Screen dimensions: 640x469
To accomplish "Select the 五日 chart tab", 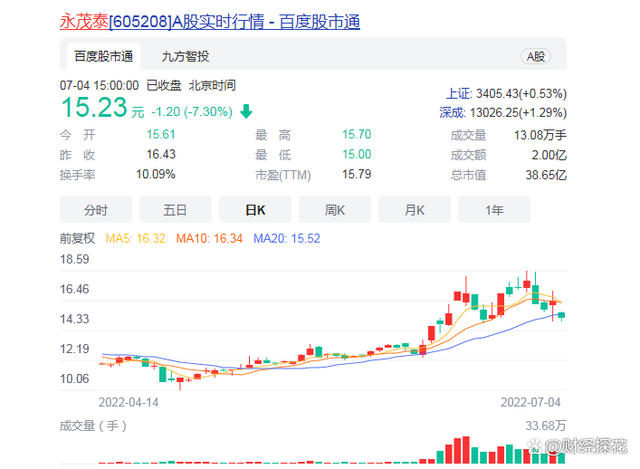I will pyautogui.click(x=176, y=209).
